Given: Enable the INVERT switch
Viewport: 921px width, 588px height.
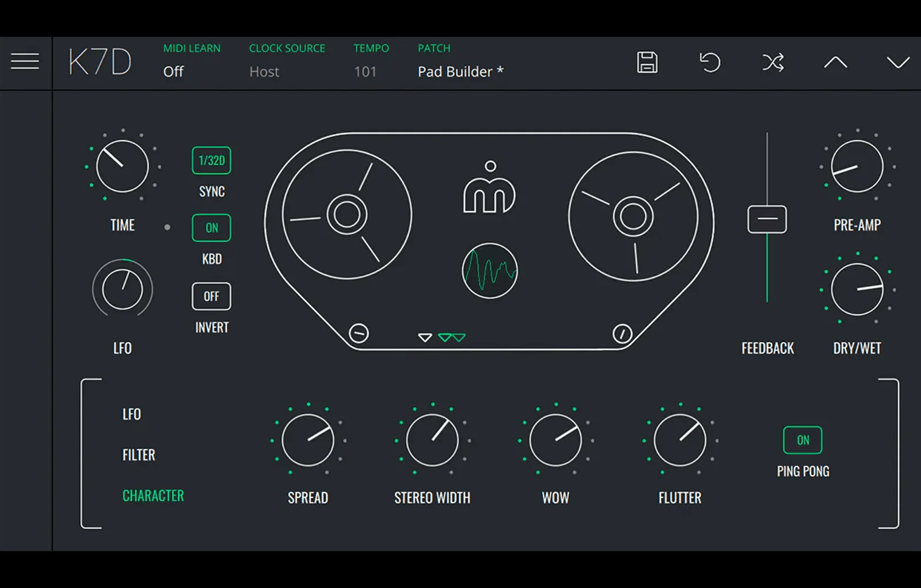Looking at the screenshot, I should [x=211, y=296].
